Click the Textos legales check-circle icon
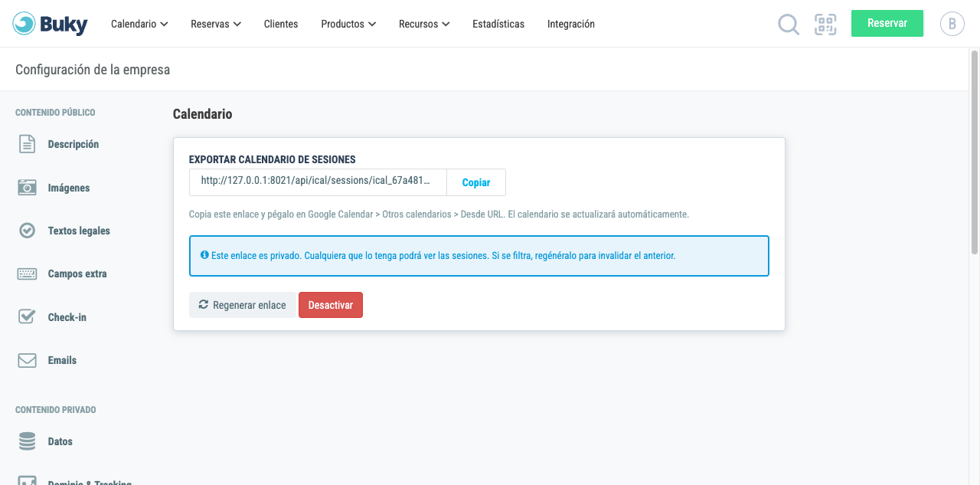This screenshot has width=980, height=485. (x=28, y=231)
